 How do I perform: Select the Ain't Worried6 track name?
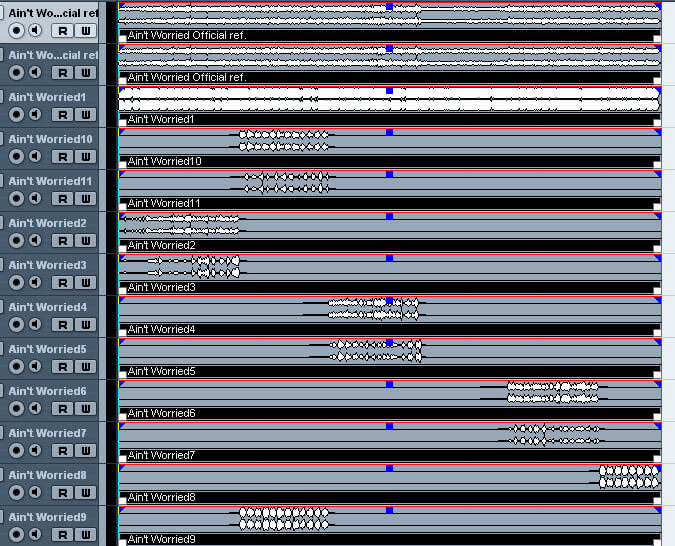(48, 391)
